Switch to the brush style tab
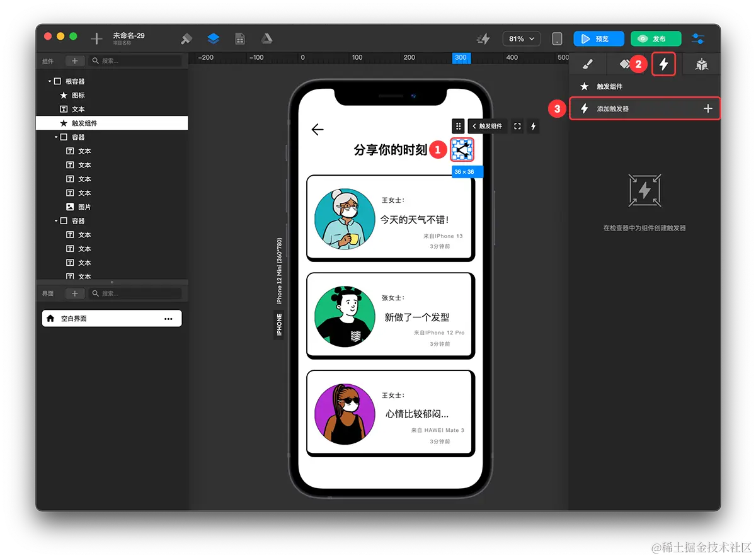Viewport: 756px width, 558px height. click(x=587, y=64)
